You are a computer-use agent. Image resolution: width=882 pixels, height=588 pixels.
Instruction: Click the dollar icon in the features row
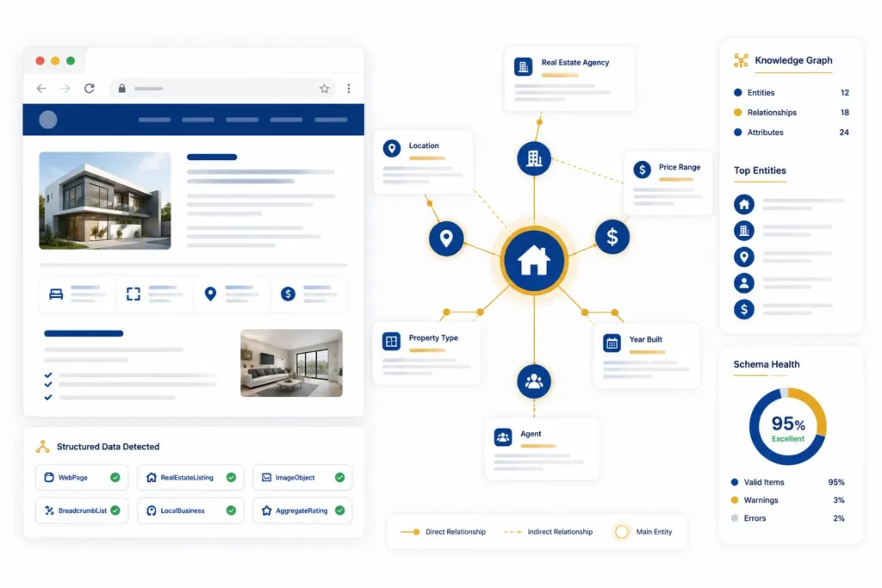coord(288,294)
